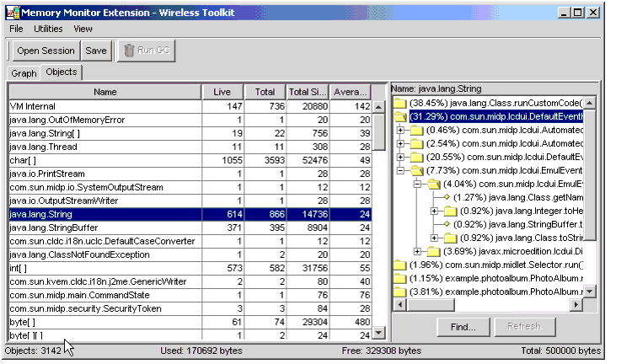The width and height of the screenshot is (632, 364).
Task: Click the Wireless Toolkit title bar app icon
Action: 13,13
